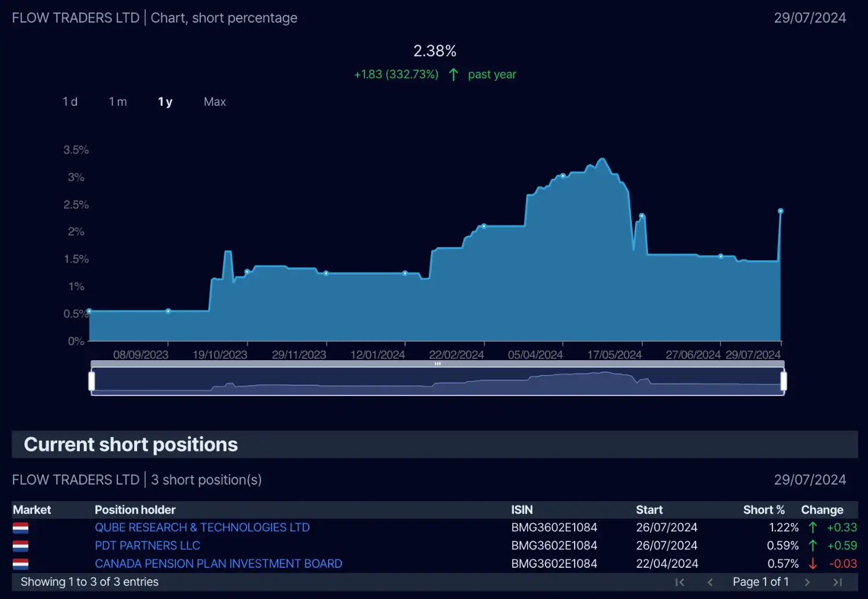
Task: Switch chart range to Max
Action: (x=215, y=102)
